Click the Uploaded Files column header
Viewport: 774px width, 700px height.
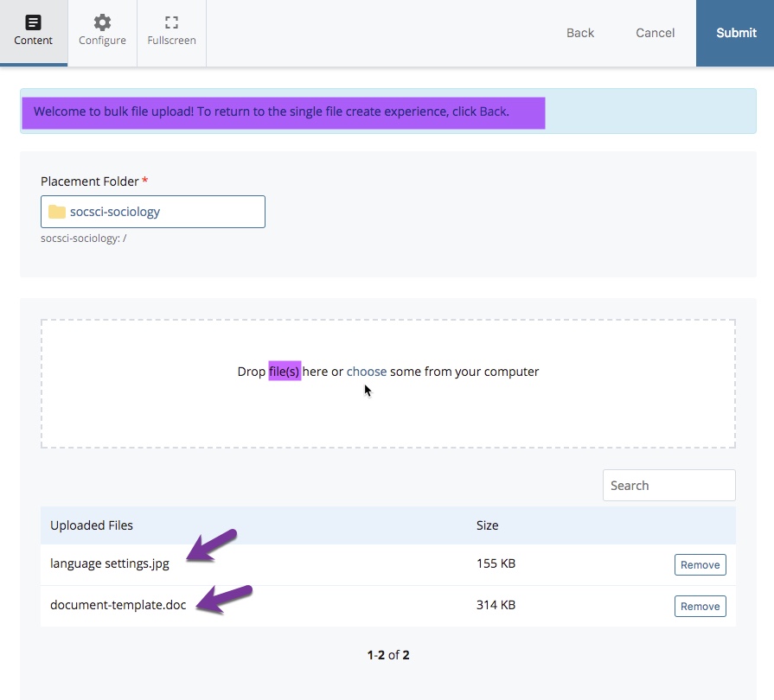92,525
